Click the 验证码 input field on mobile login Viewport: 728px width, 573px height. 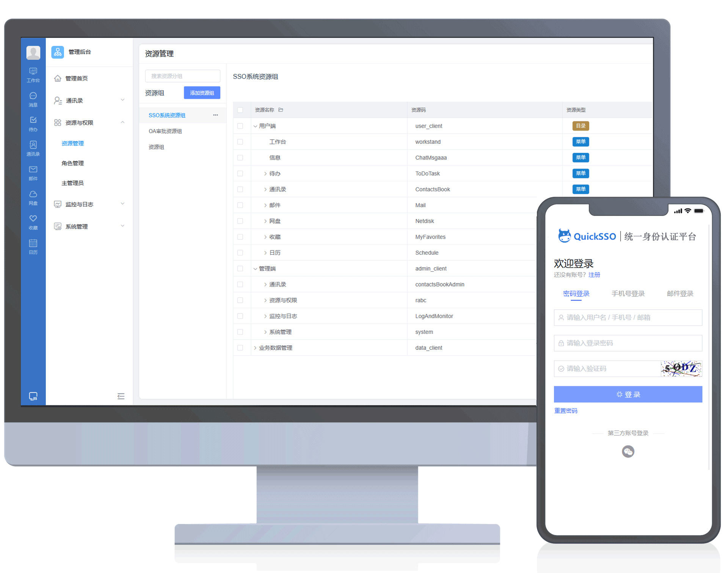603,369
